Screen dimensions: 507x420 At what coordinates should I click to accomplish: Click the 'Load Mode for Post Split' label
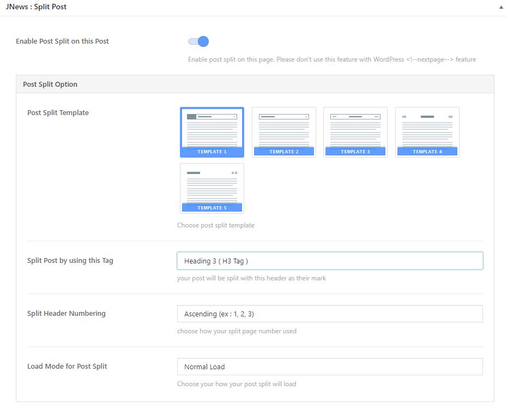click(67, 367)
